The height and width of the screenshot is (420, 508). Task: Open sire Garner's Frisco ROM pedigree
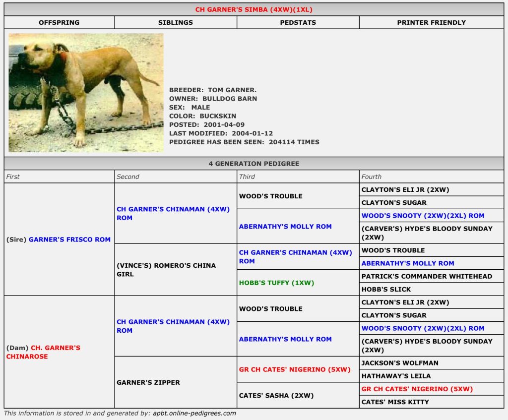[69, 240]
